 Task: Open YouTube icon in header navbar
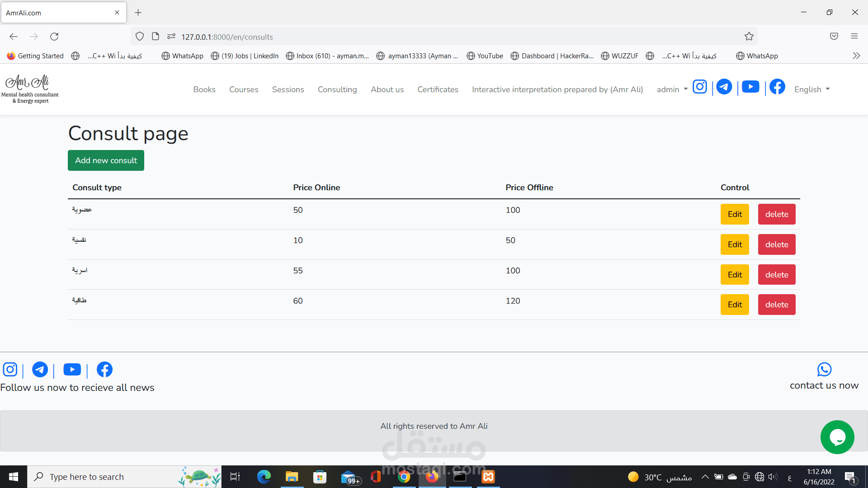(x=750, y=87)
